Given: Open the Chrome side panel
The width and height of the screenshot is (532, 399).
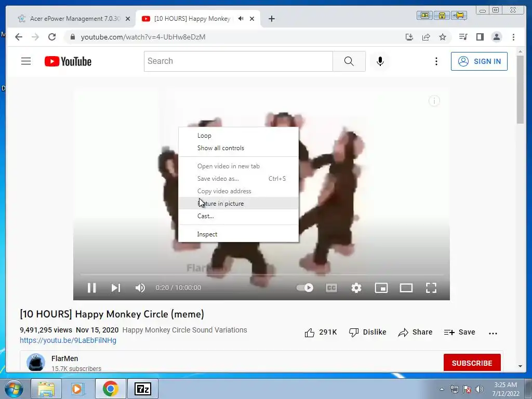Looking at the screenshot, I should point(480,37).
